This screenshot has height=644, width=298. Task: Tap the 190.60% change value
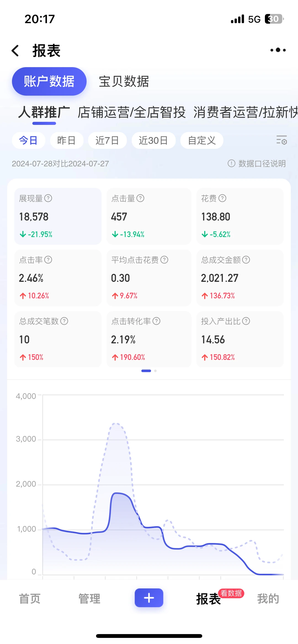[x=128, y=357]
